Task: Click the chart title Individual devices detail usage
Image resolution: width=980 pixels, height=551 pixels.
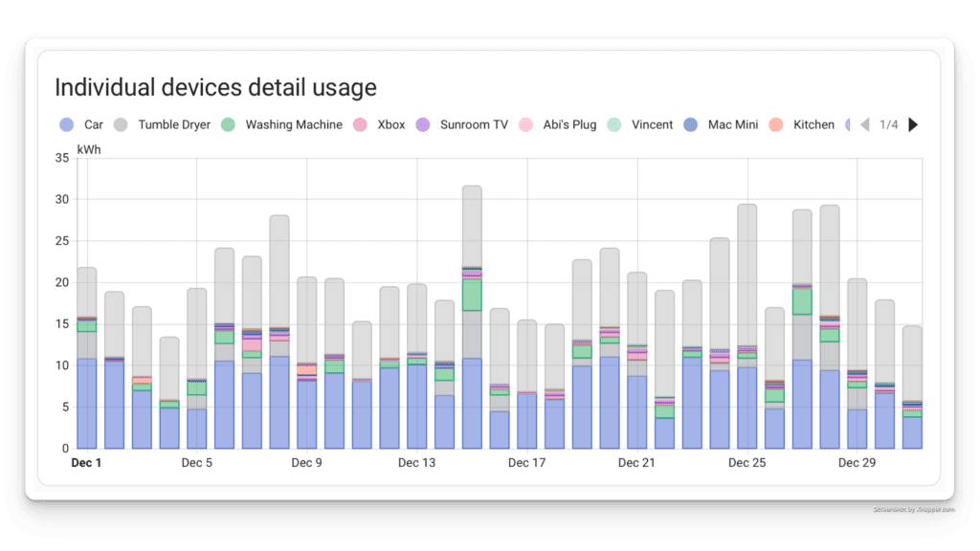Action: 214,87
